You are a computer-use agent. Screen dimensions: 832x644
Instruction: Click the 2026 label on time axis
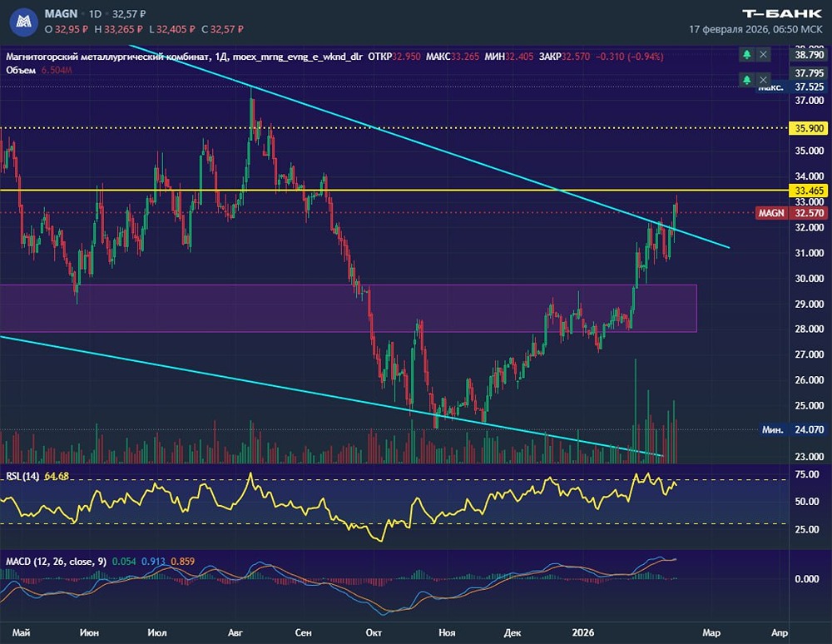click(582, 632)
